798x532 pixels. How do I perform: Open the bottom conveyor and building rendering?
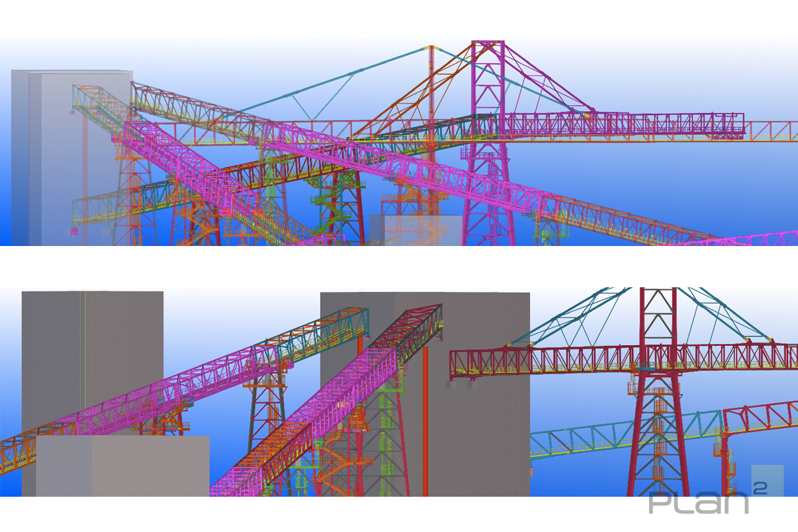[x=399, y=392]
